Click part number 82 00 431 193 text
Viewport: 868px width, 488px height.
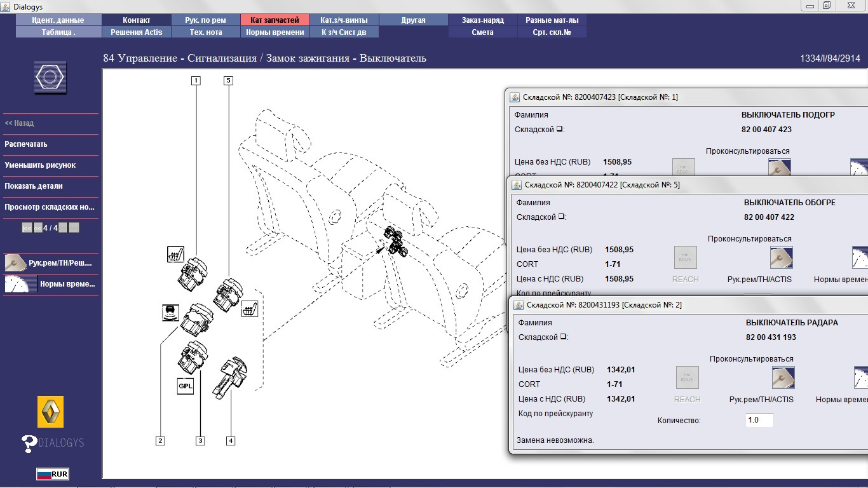coord(771,337)
